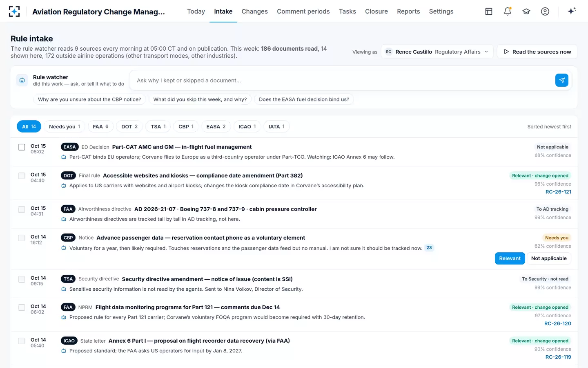This screenshot has height=368, width=588.
Task: Focus the 'Ask why I kept or skipped' field
Action: pos(343,81)
